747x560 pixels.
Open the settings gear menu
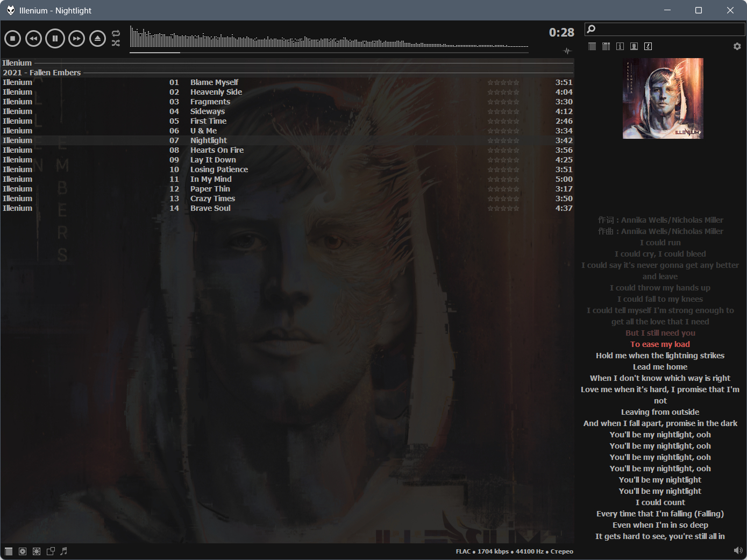coord(737,46)
